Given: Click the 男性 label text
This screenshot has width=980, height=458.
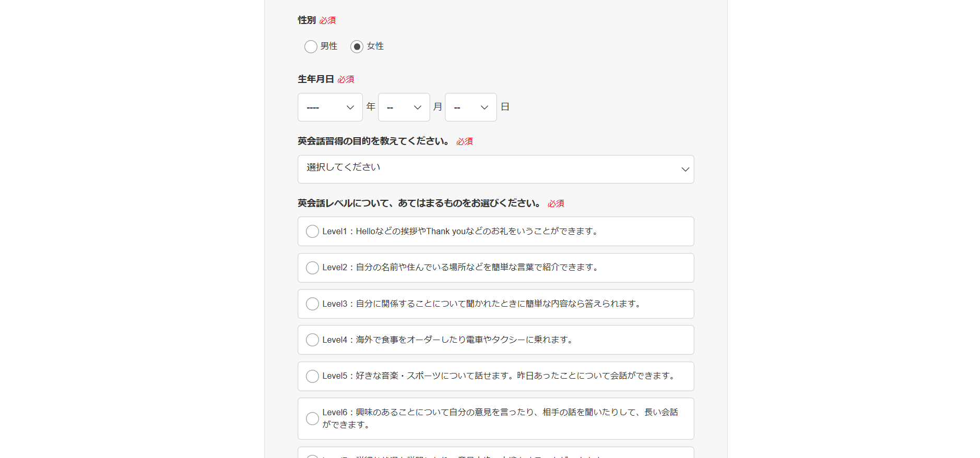Looking at the screenshot, I should 329,46.
